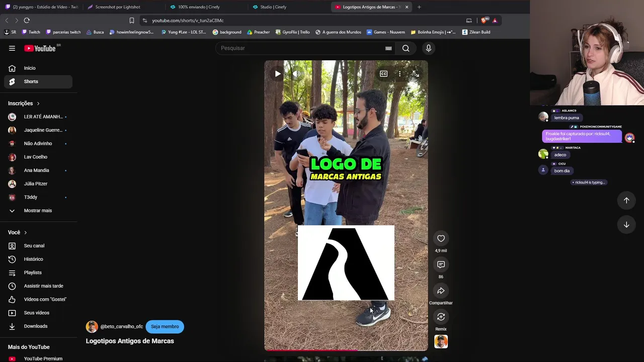The image size is (644, 362).
Task: Expand the Você section arrow
Action: coord(25,233)
